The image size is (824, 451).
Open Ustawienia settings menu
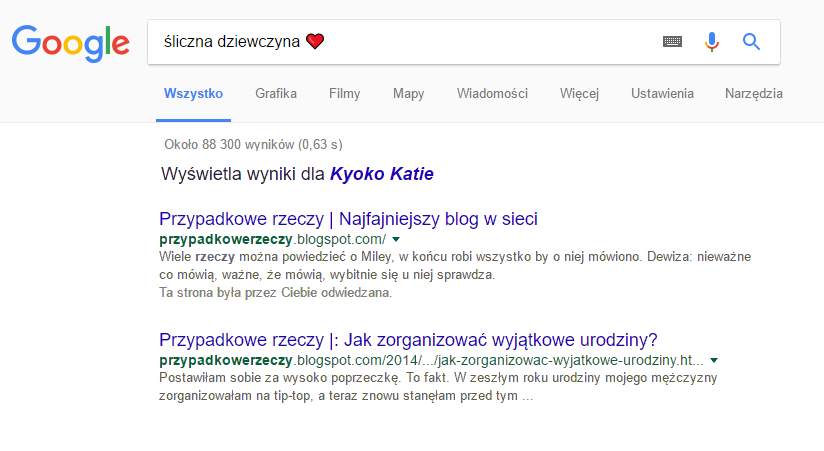tap(662, 94)
